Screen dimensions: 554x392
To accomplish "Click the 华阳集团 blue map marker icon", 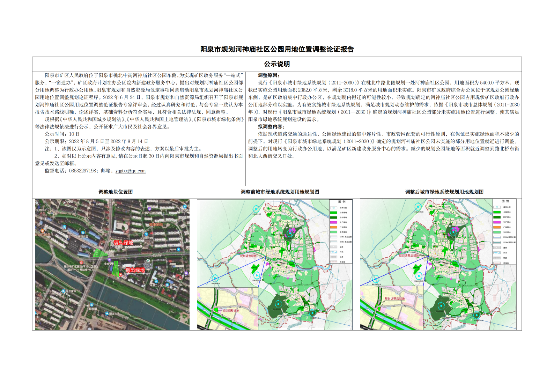I will click(92, 304).
